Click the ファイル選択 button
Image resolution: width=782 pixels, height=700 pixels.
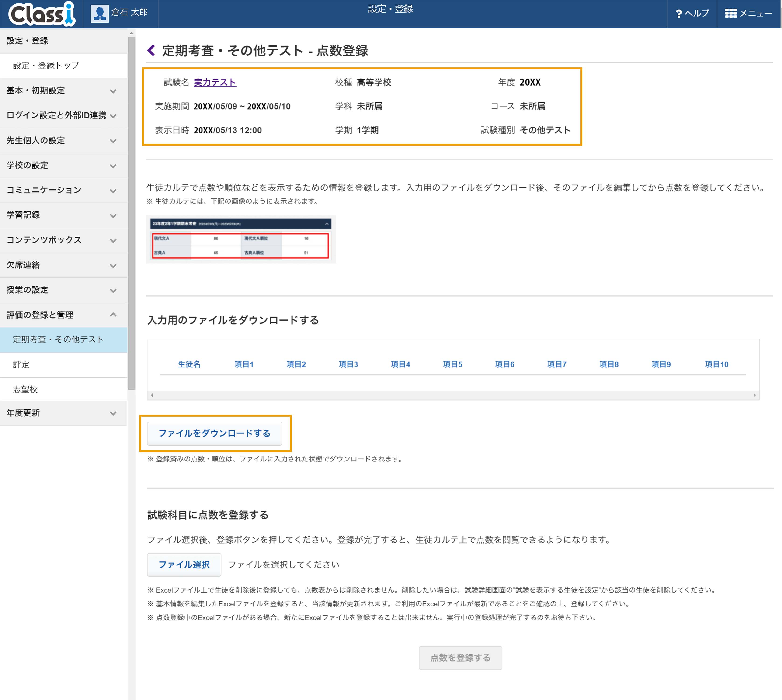tap(184, 565)
